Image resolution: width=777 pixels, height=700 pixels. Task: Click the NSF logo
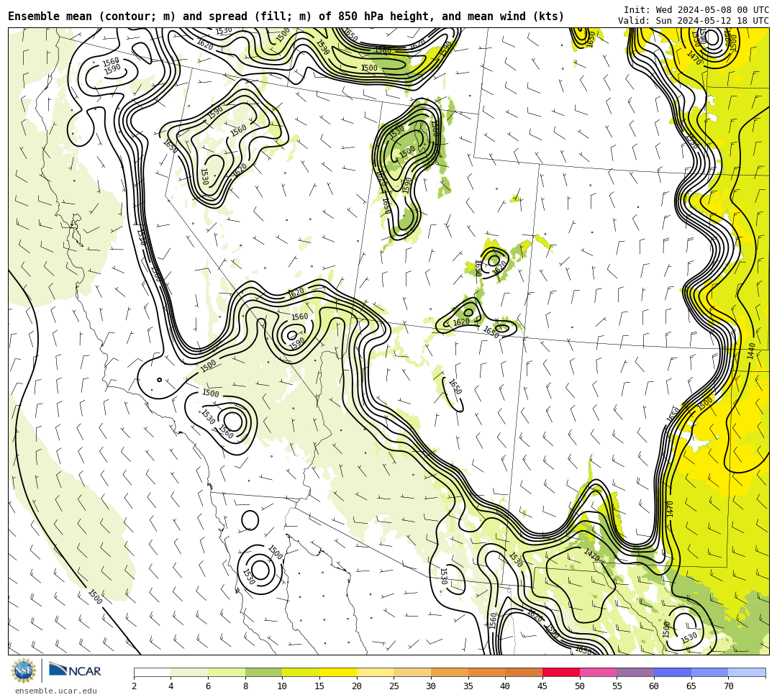(x=23, y=671)
